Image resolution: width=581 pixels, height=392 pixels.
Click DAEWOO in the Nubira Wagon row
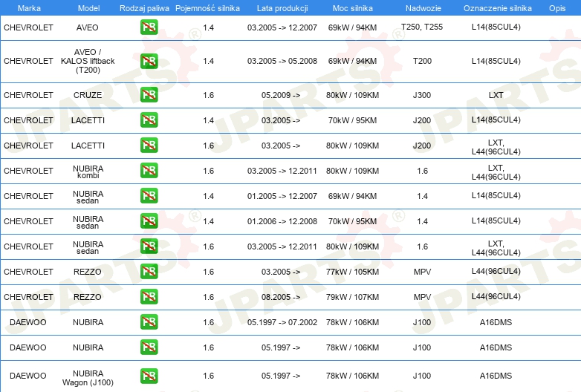click(x=27, y=376)
